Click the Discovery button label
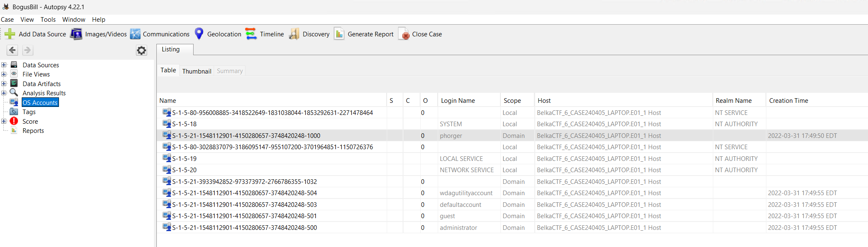Image resolution: width=868 pixels, height=247 pixels. click(x=316, y=34)
